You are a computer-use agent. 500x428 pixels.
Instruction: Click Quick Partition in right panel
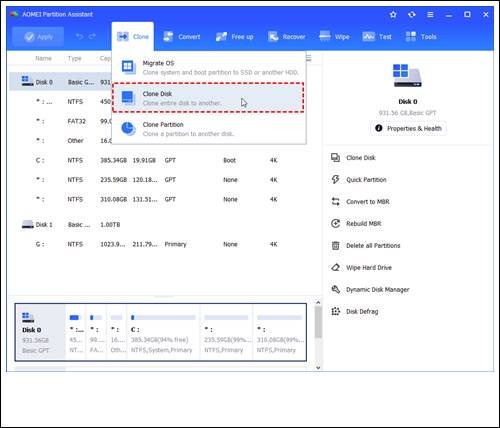click(x=366, y=180)
